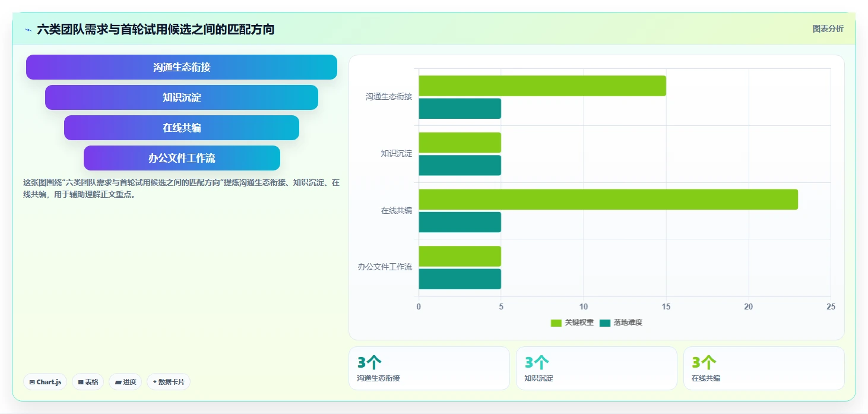Screen dimensions: 868x414
Task: Click the 进度 tag
Action: (125, 382)
